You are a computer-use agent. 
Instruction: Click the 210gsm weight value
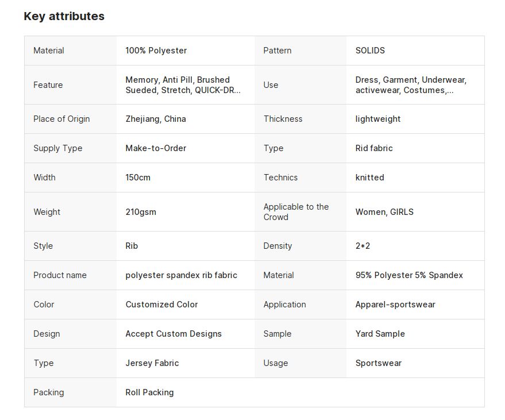141,212
